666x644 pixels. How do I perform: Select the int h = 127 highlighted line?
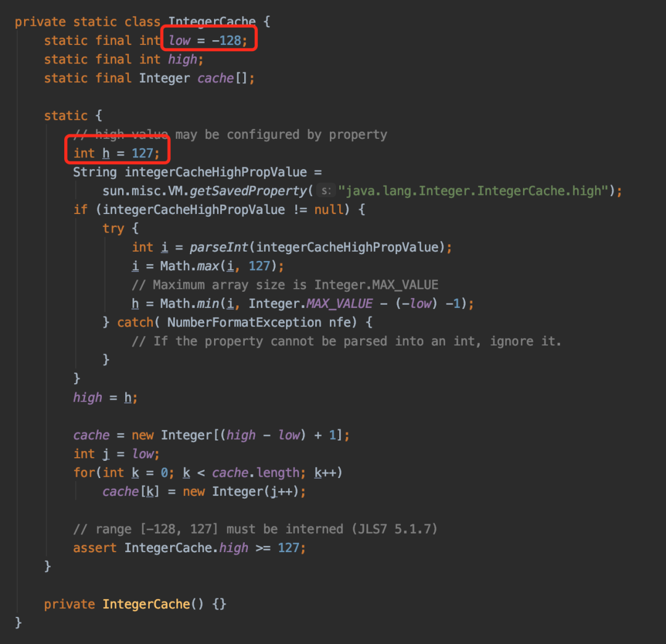pyautogui.click(x=117, y=153)
